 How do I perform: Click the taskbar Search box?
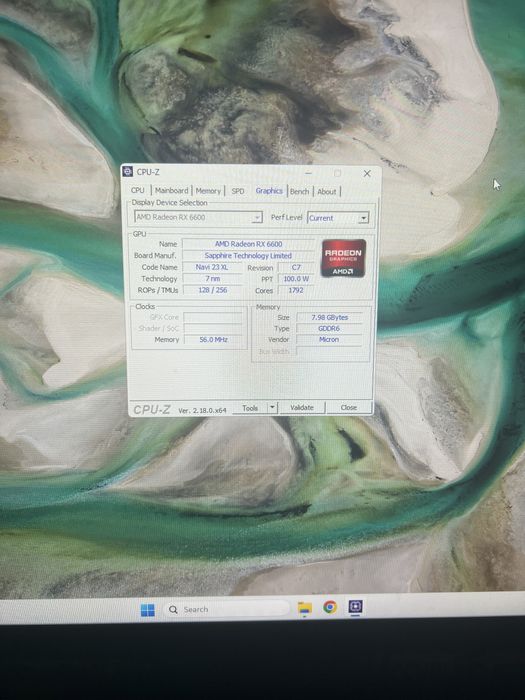tap(226, 609)
